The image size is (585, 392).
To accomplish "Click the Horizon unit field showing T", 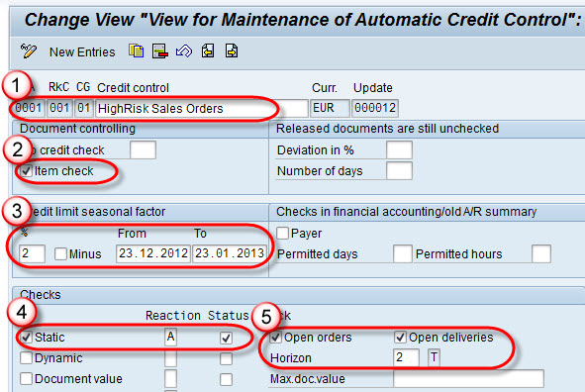I will click(434, 357).
